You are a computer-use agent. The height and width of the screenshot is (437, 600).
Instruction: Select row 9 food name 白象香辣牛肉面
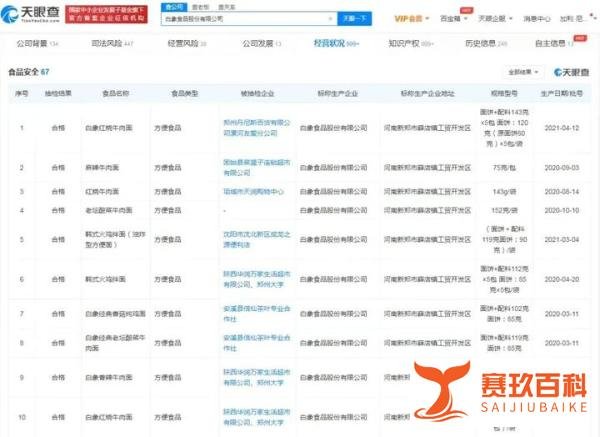click(x=109, y=377)
